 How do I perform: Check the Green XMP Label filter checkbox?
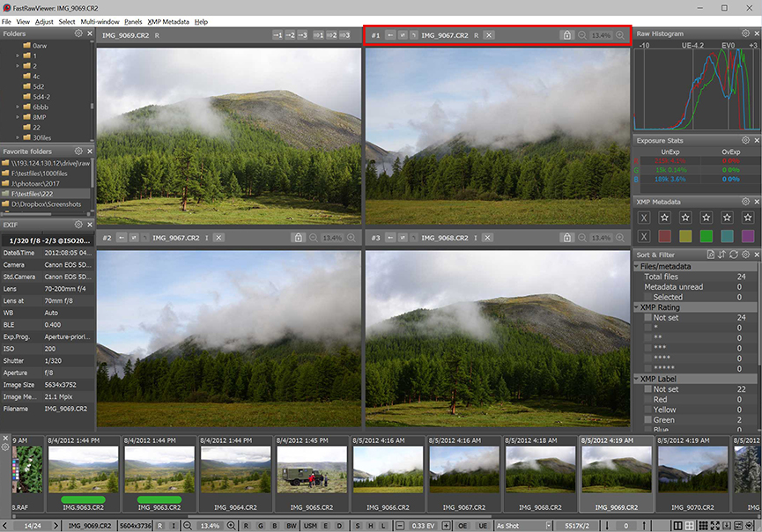[647, 420]
